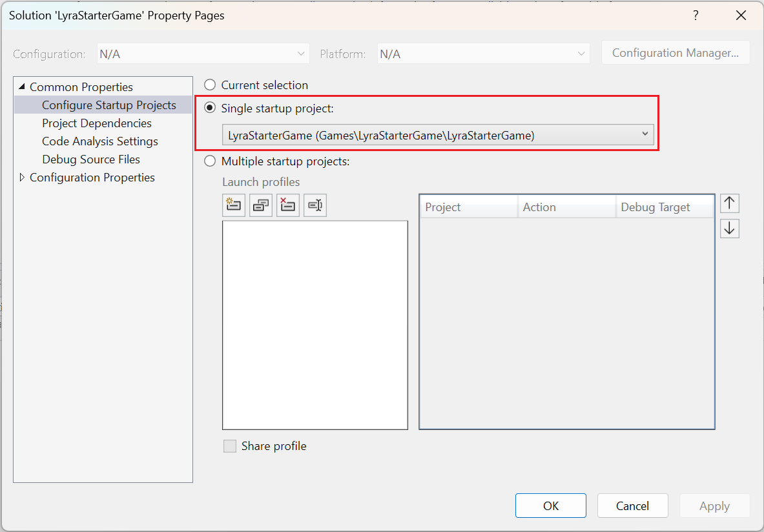Duplicate the selected launch profile
This screenshot has width=764, height=532.
(x=261, y=205)
